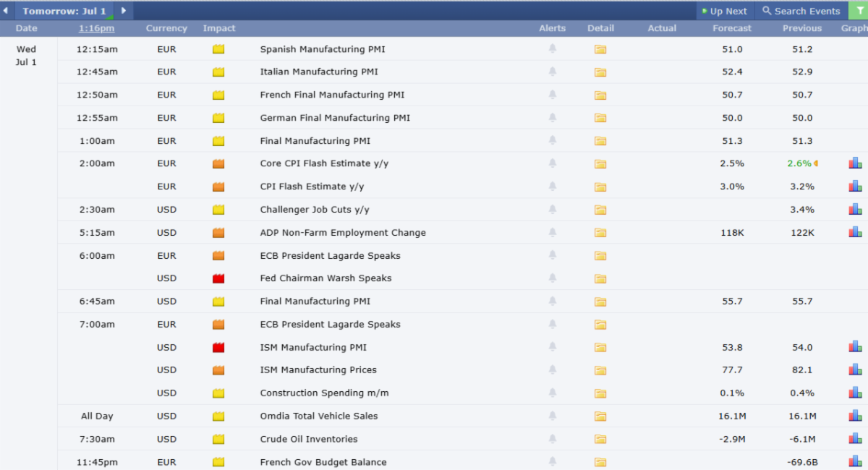
Task: Open the filter funnel icon
Action: 859,11
